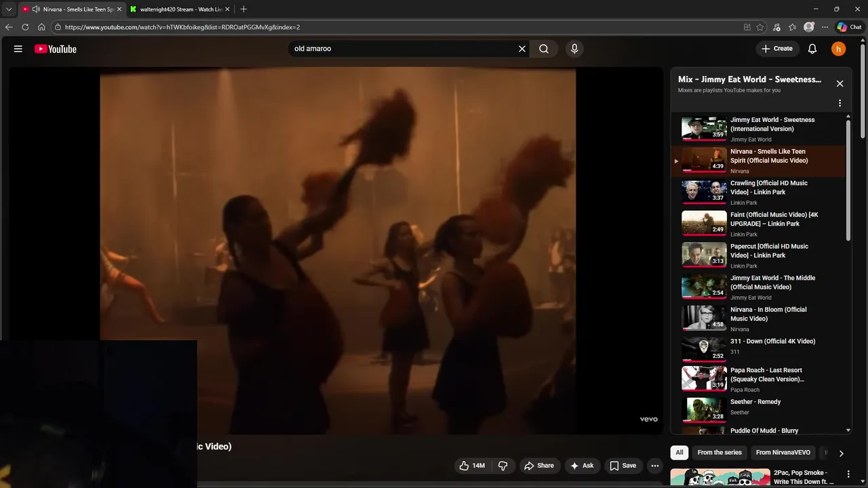
Task: Open the account avatar menu
Action: pyautogui.click(x=839, y=49)
